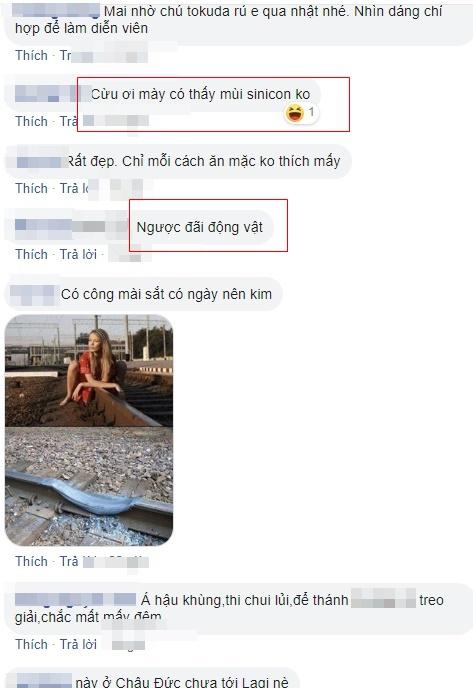The width and height of the screenshot is (473, 688).
Task: Click Trả lời under "Ngược đãi động vật"
Action: tap(78, 254)
